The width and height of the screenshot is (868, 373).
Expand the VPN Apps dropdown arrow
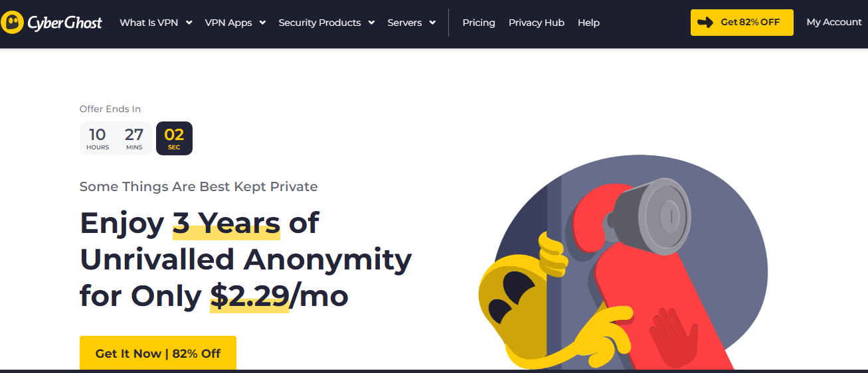coord(262,23)
